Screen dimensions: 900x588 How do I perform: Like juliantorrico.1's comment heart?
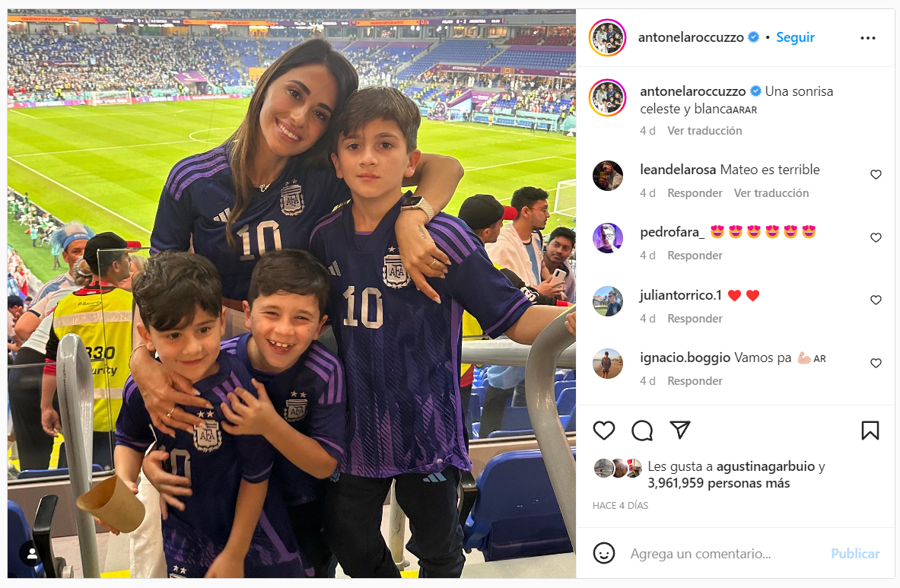point(876,300)
